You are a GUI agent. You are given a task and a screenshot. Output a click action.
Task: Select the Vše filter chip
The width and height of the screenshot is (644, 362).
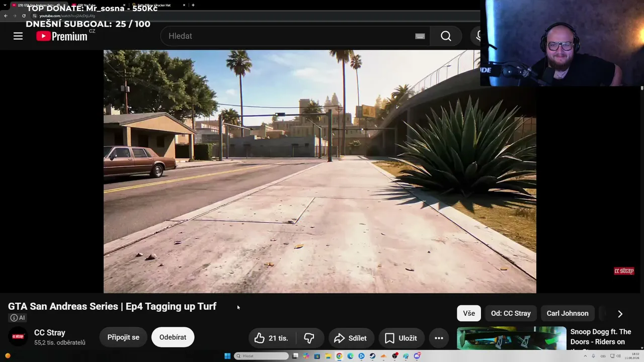click(469, 313)
